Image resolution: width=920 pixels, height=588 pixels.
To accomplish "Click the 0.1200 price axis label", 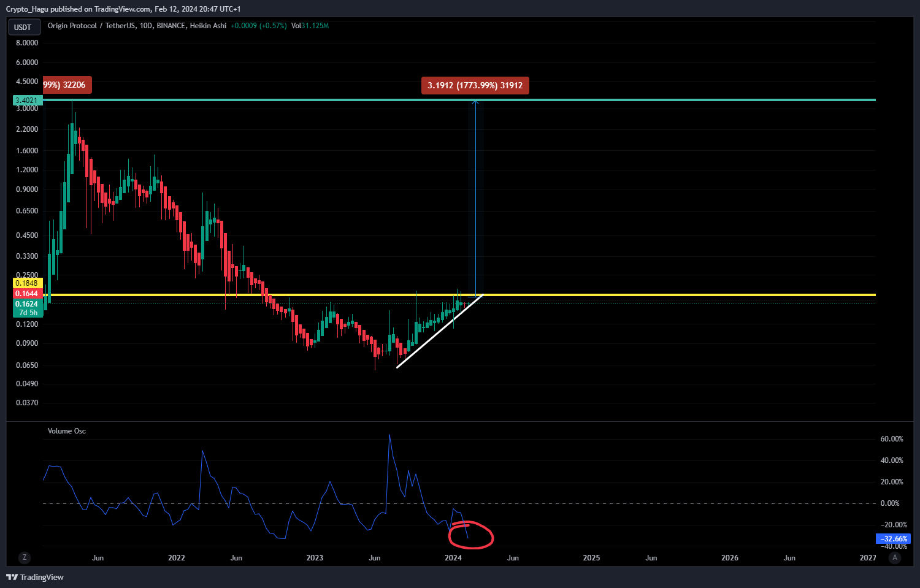I will click(27, 324).
